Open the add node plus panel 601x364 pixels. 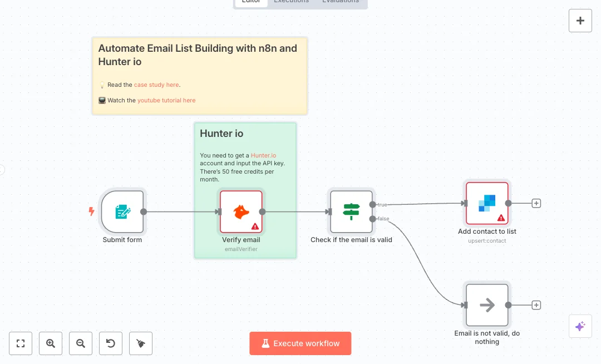pyautogui.click(x=580, y=21)
